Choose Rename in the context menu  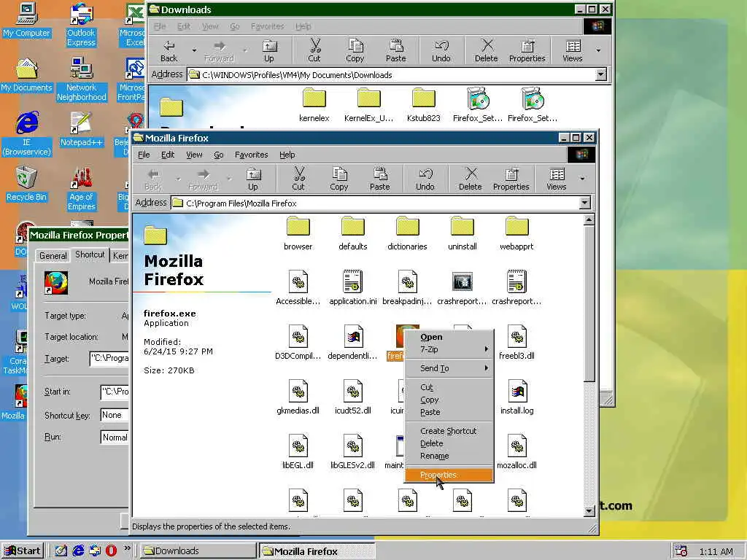(449, 456)
